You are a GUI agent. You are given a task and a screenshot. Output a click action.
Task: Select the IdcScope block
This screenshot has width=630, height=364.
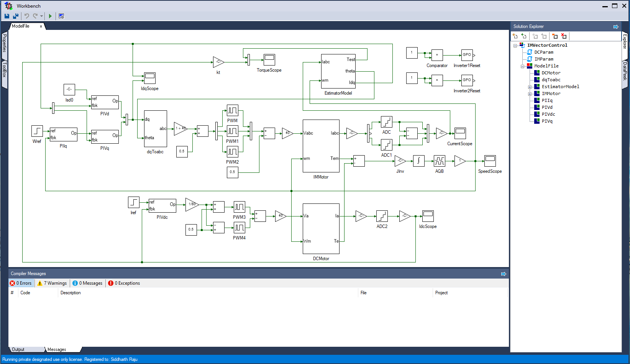428,216
